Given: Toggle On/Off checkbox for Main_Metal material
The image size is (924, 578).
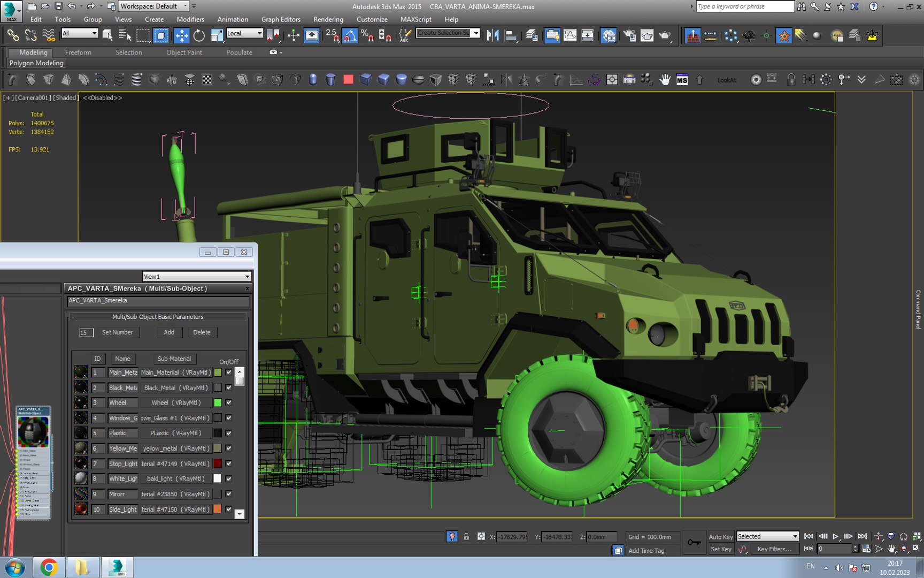Looking at the screenshot, I should (x=229, y=372).
